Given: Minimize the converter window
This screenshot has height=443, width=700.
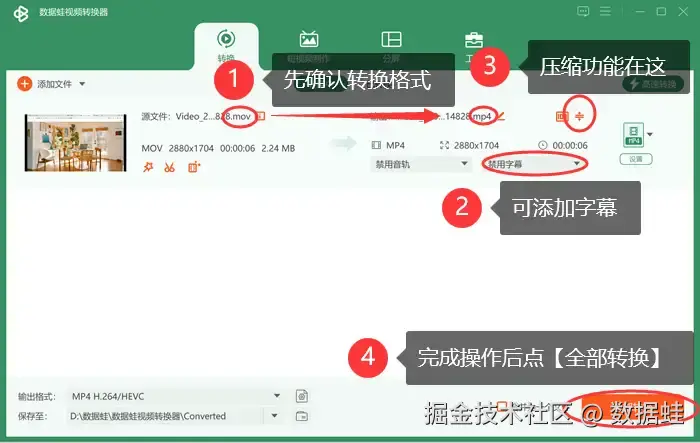Looking at the screenshot, I should point(640,12).
